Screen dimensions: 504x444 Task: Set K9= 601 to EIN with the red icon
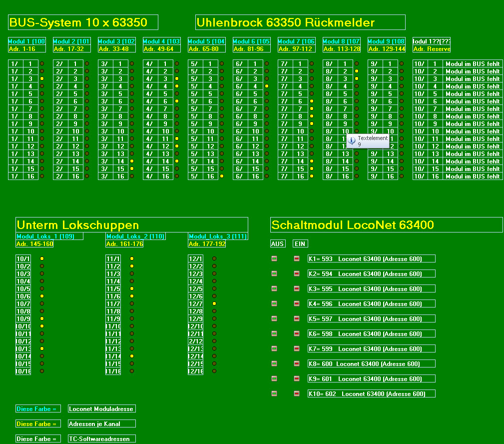point(297,378)
